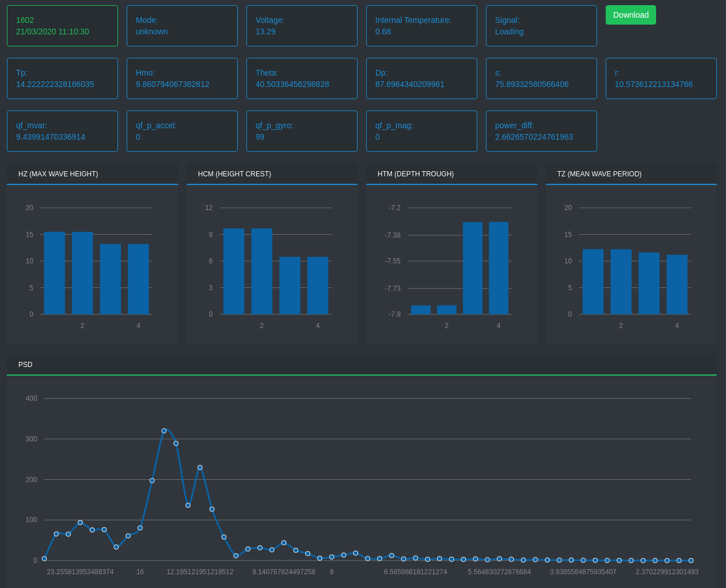
Task: Select the Dp value card
Action: pos(422,78)
